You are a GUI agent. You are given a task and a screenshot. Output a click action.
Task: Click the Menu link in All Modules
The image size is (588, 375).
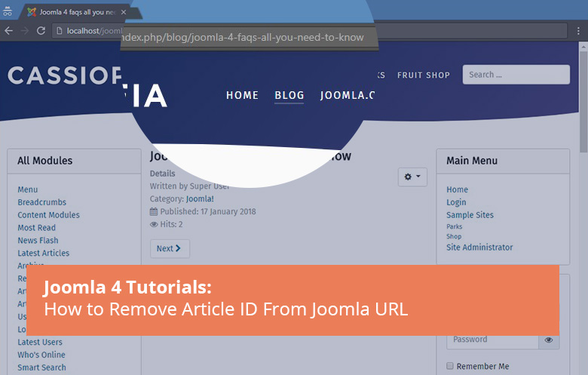[28, 189]
